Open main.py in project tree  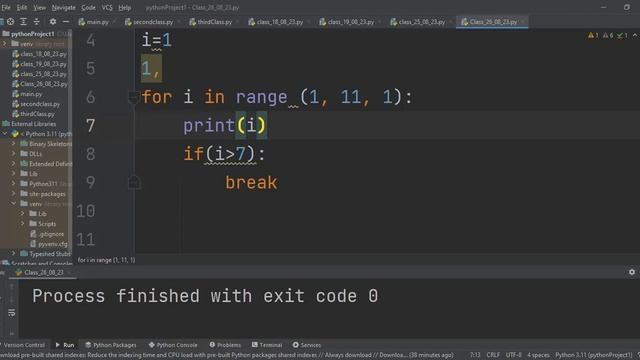pos(30,94)
